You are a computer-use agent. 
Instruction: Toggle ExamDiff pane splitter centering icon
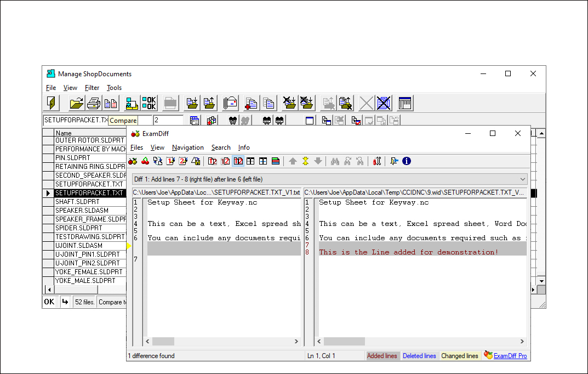[x=263, y=161]
